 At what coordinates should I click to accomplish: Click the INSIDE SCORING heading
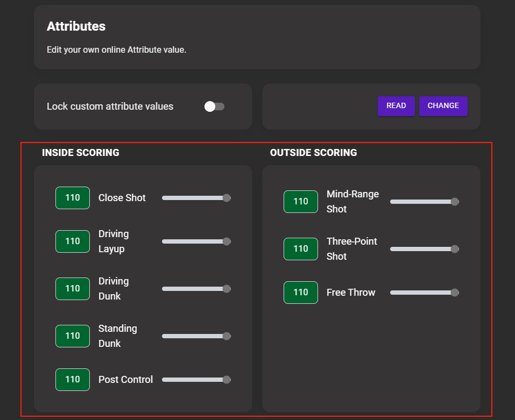(81, 153)
